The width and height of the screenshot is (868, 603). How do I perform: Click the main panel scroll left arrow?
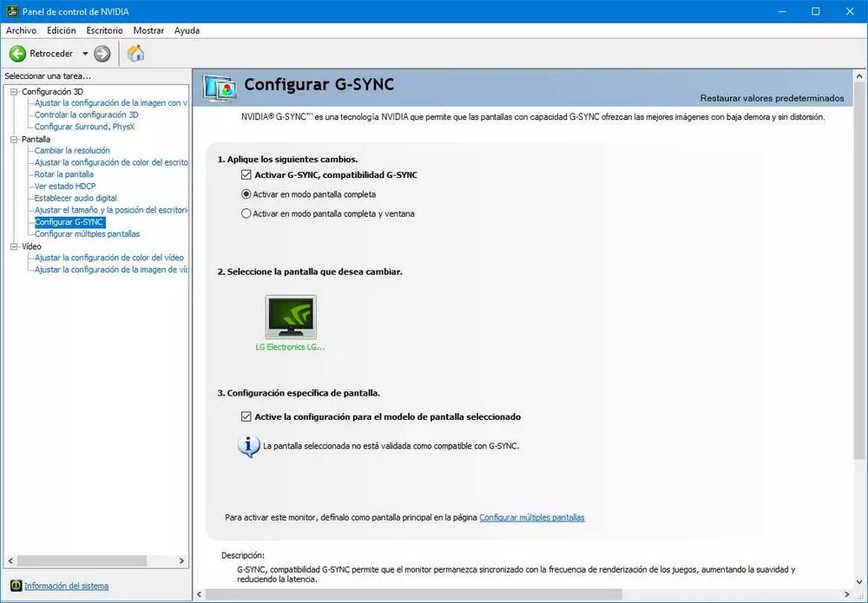(200, 594)
